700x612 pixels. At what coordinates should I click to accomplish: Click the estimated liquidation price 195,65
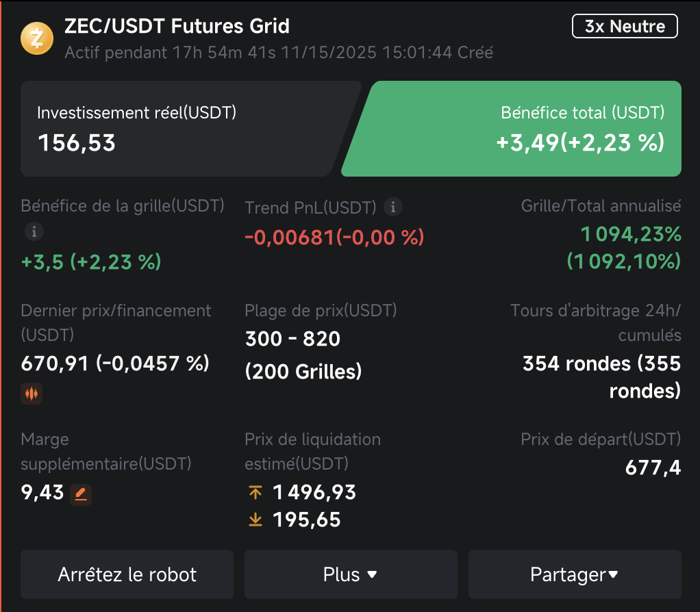[x=307, y=519]
